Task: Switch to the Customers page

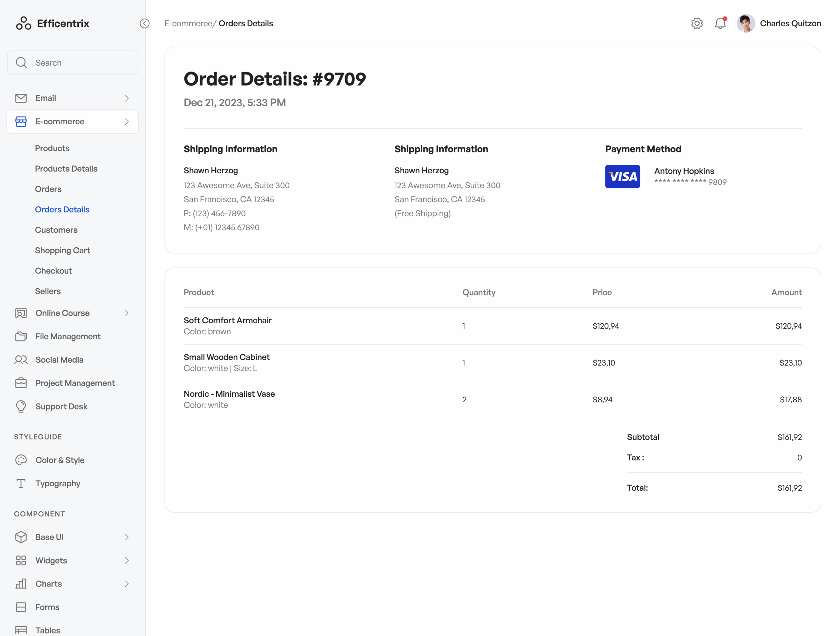Action: [56, 230]
